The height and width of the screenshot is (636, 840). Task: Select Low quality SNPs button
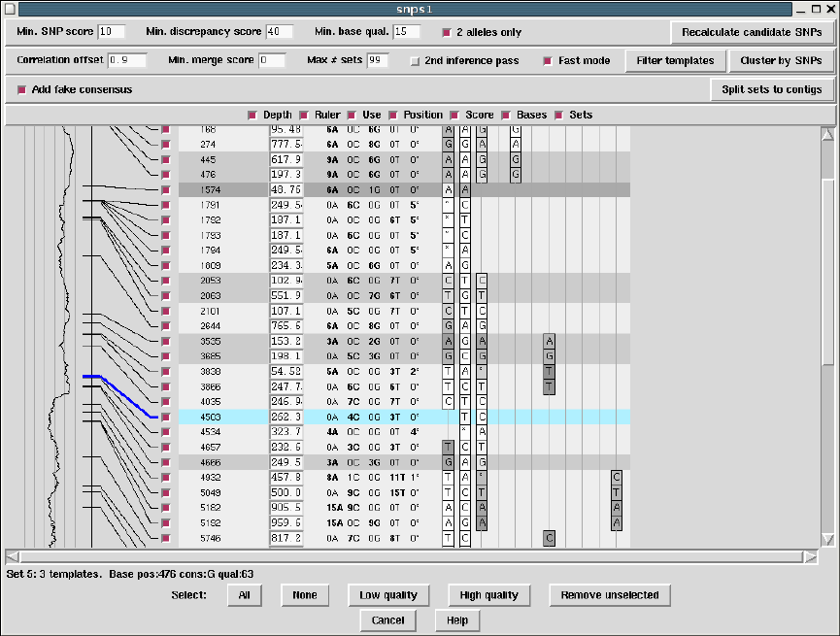click(388, 595)
